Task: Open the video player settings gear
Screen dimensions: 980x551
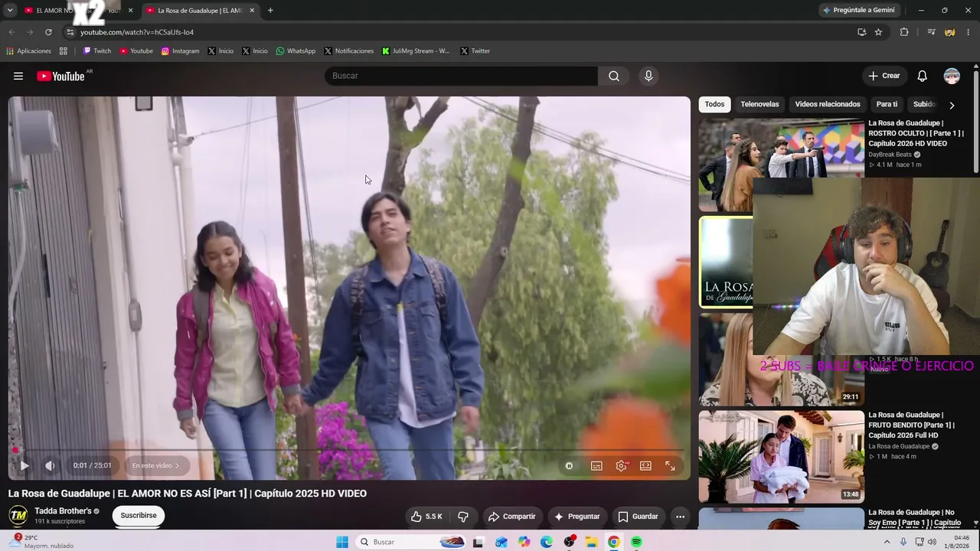Action: click(x=621, y=465)
